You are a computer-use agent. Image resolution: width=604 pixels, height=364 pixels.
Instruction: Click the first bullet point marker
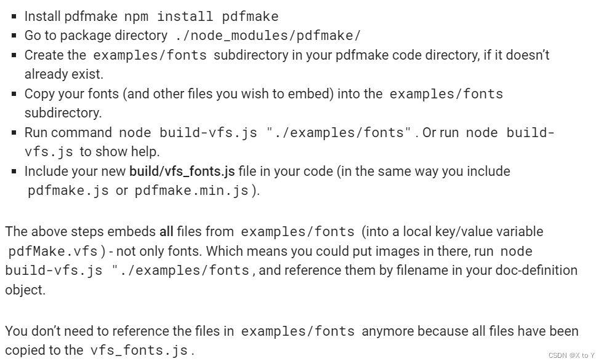[x=14, y=15]
